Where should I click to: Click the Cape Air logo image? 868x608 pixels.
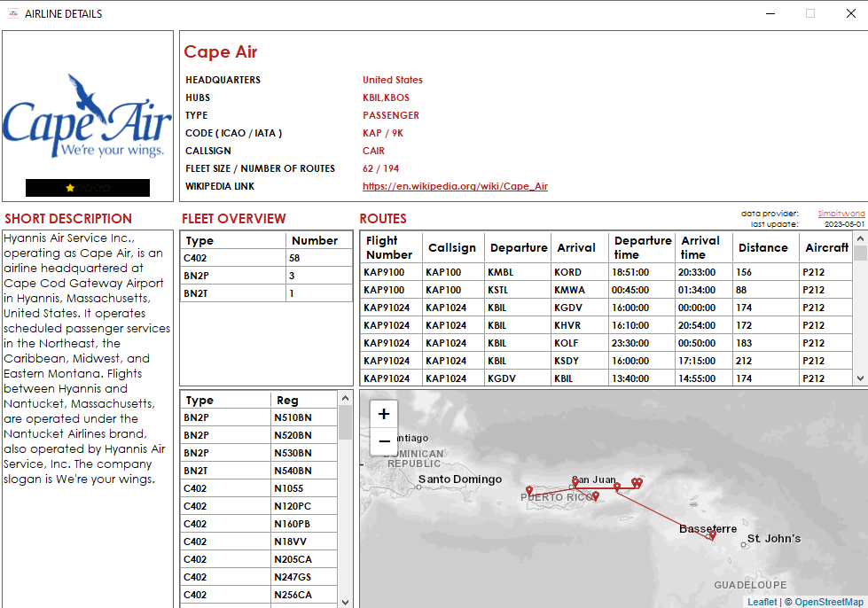tap(88, 115)
